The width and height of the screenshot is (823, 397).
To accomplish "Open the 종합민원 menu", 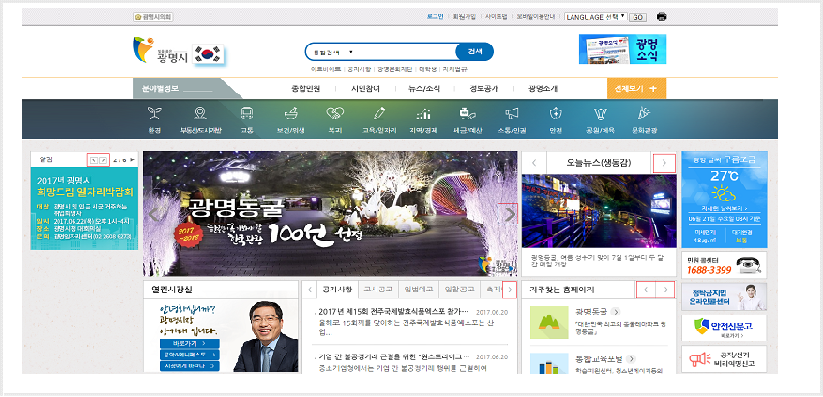I will coord(305,89).
